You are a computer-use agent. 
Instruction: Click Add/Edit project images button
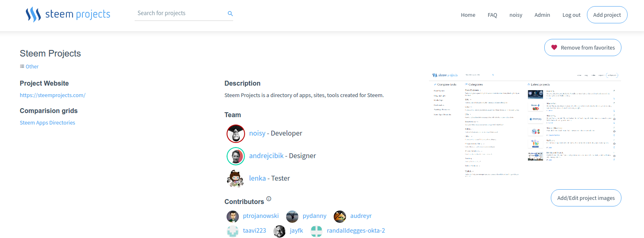(x=586, y=198)
